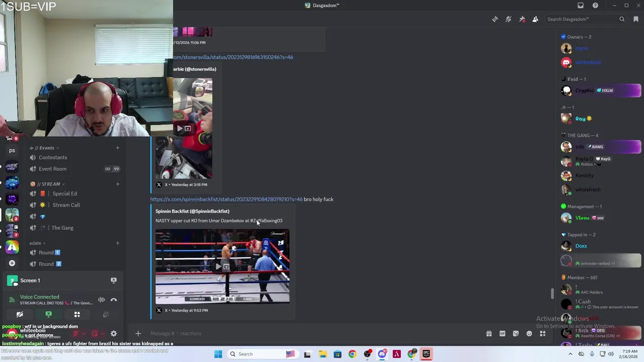Open File Explorer from taskbar

[x=323, y=354]
